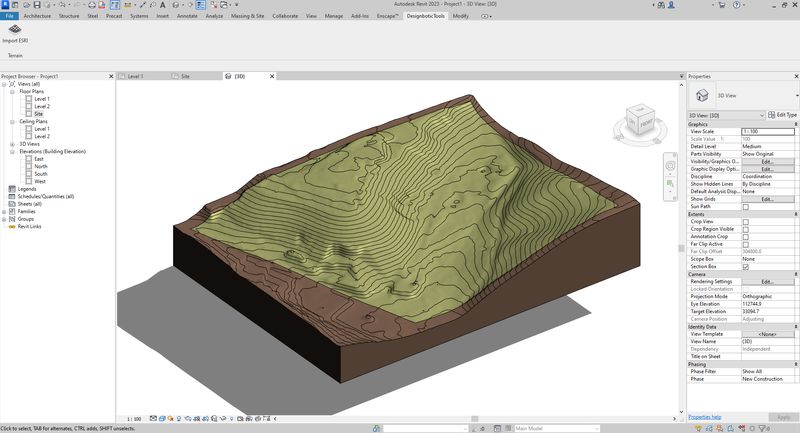The image size is (800, 433).
Task: Toggle the Section Box checkbox
Action: click(745, 267)
